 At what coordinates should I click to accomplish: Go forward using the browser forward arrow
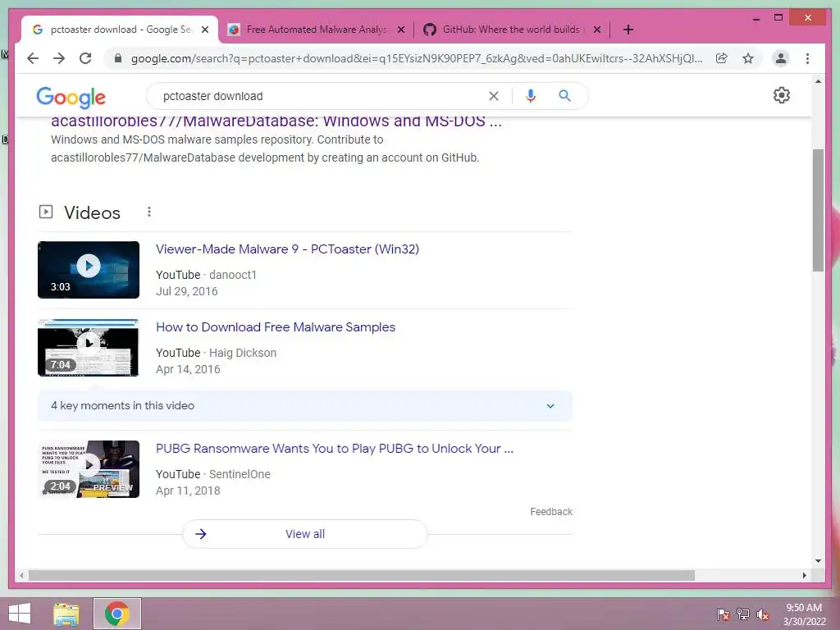tap(59, 58)
